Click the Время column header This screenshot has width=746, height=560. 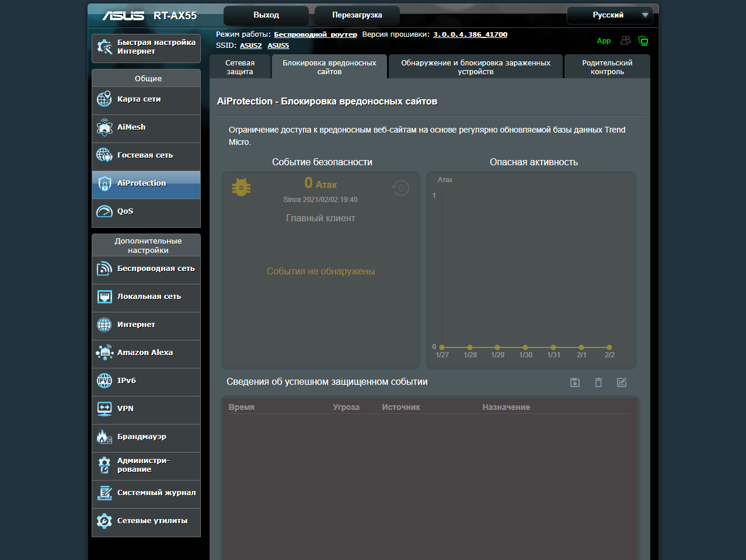click(x=242, y=407)
